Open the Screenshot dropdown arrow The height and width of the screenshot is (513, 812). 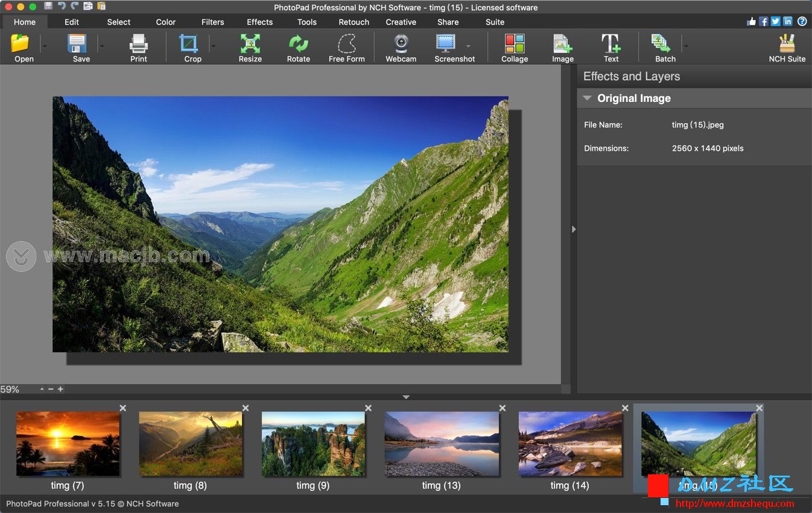(469, 46)
